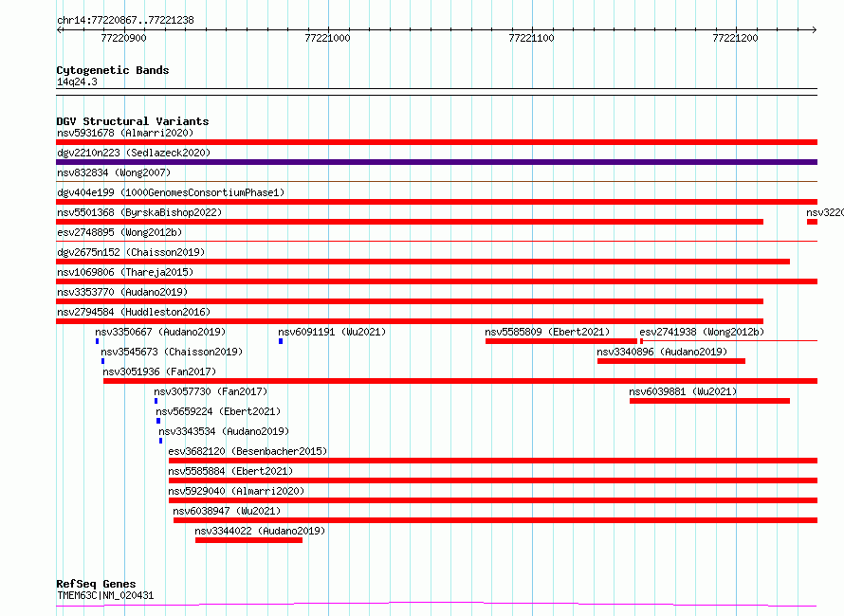The width and height of the screenshot is (844, 616).
Task: Open nsv5659224 (Ebert2021) variant
Action: [x=218, y=411]
